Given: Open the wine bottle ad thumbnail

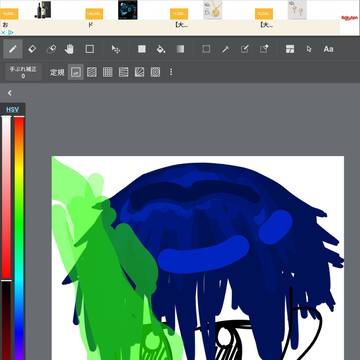Looking at the screenshot, I should pyautogui.click(x=43, y=10).
